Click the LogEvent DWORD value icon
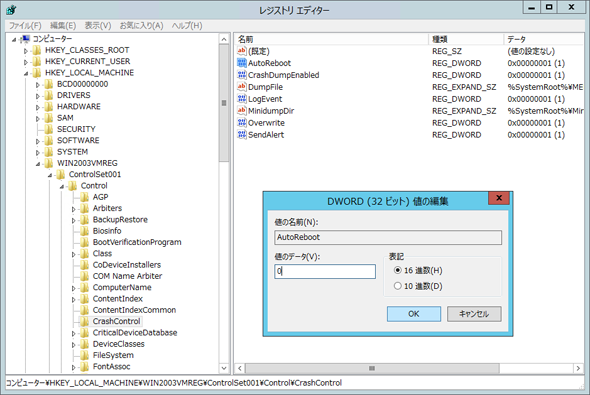The width and height of the screenshot is (590, 395). point(242,99)
